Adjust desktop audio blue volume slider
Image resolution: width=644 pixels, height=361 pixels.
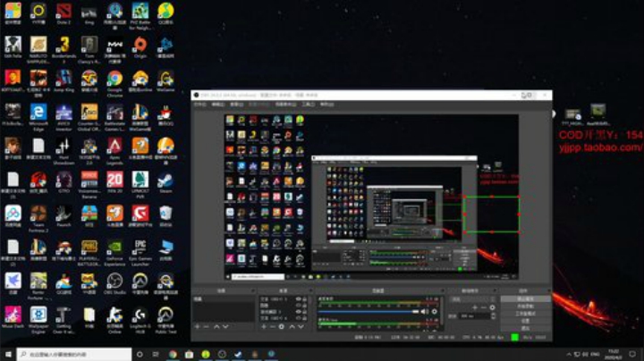(369, 312)
